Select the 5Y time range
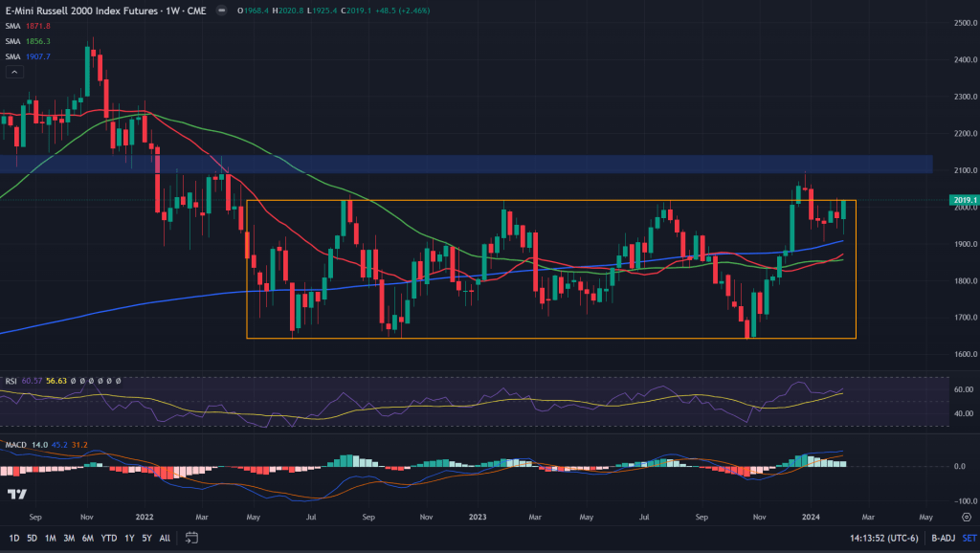980x553 pixels. tap(147, 537)
